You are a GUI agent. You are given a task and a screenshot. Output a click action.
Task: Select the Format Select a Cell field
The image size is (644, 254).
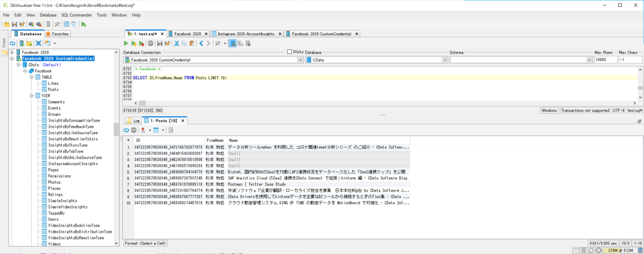(147, 243)
